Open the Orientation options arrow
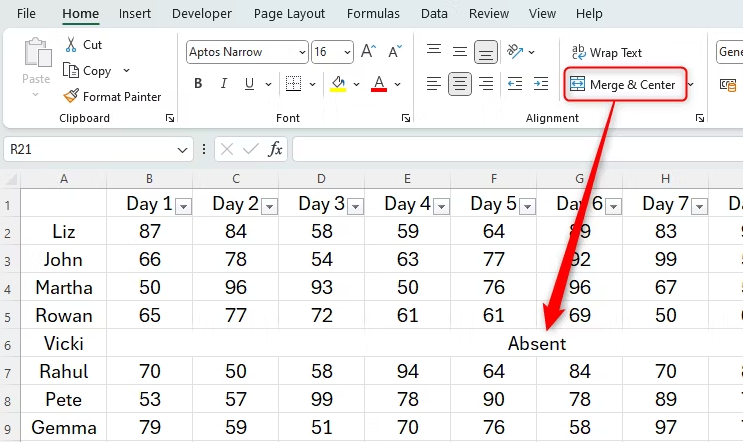Viewport: 743px width, 442px height. point(532,52)
